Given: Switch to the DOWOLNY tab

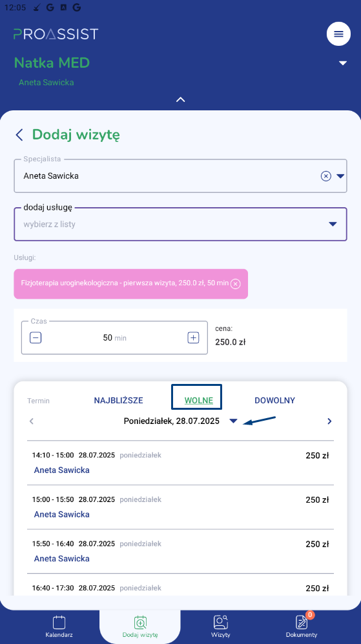Looking at the screenshot, I should (274, 401).
